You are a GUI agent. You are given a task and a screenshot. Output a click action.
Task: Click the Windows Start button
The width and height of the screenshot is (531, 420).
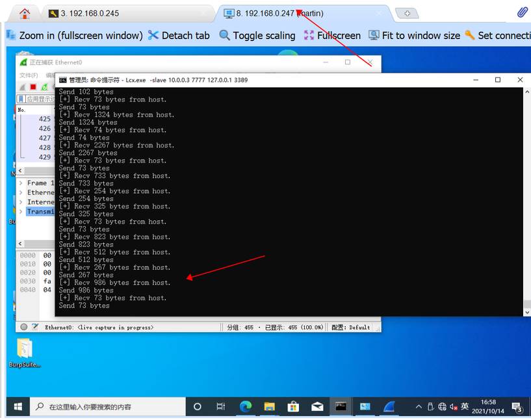click(x=18, y=406)
